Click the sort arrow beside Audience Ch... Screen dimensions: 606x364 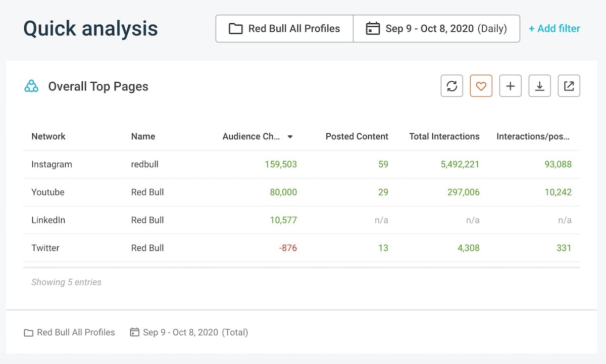[290, 136]
